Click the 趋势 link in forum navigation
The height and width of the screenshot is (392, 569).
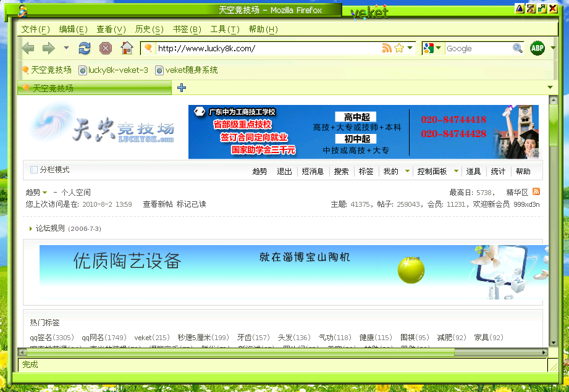pyautogui.click(x=259, y=172)
